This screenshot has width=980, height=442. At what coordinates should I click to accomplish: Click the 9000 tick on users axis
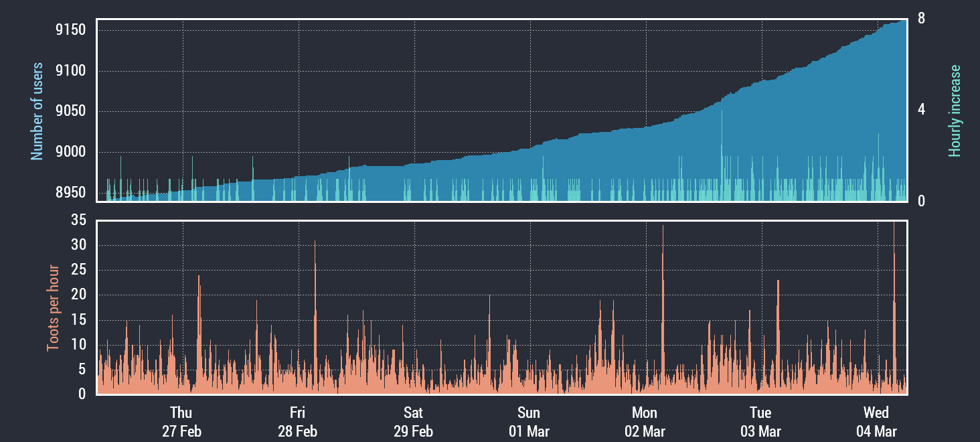(71, 152)
